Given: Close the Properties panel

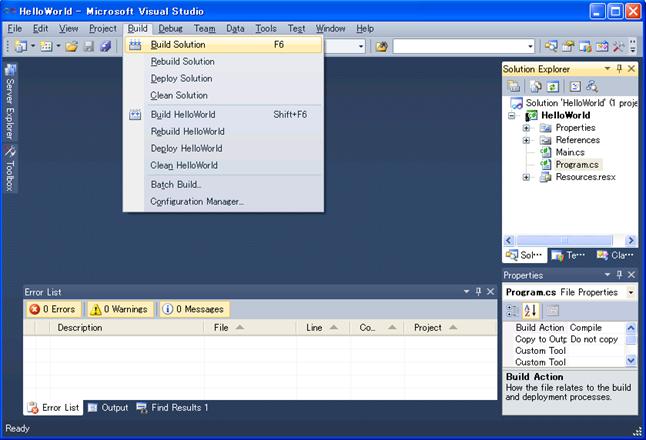Looking at the screenshot, I should (631, 274).
